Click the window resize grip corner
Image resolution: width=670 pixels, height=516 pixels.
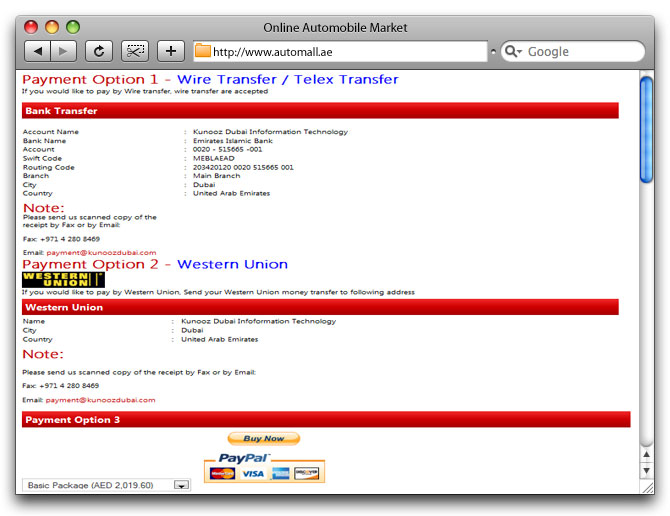click(x=647, y=487)
